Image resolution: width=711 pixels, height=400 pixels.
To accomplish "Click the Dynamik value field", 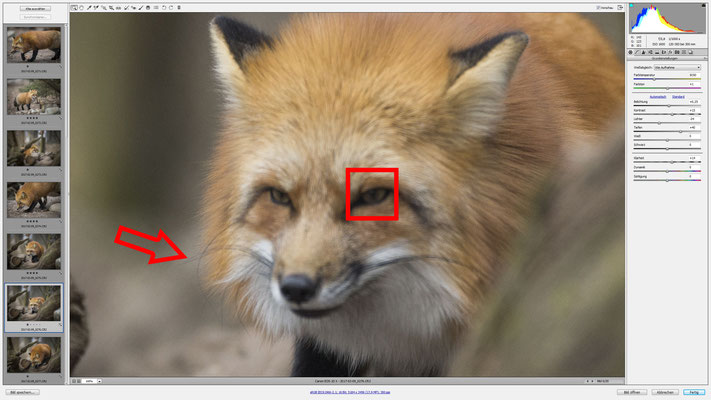I will point(695,167).
